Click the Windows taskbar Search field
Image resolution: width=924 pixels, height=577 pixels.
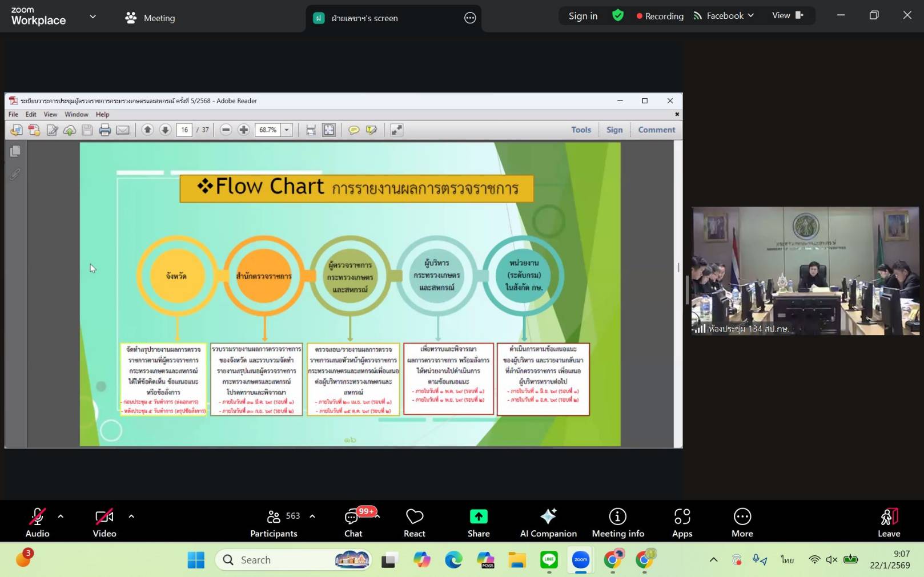[x=293, y=560]
